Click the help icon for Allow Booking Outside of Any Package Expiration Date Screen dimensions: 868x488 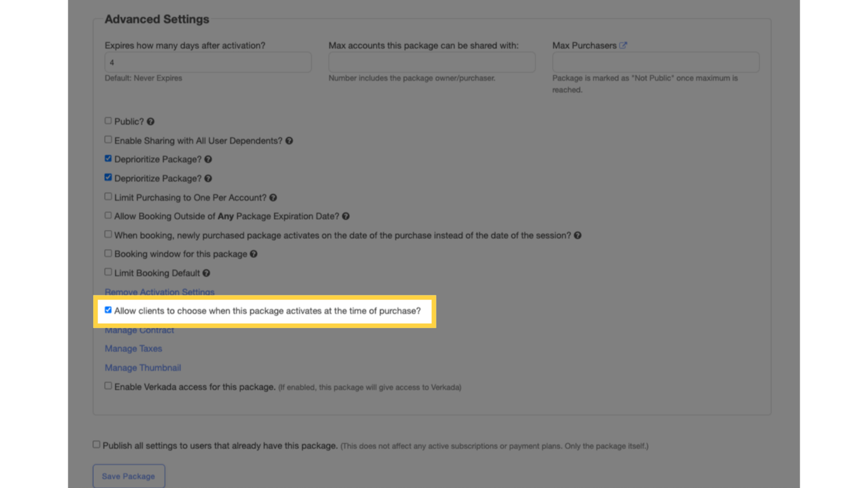pos(345,216)
